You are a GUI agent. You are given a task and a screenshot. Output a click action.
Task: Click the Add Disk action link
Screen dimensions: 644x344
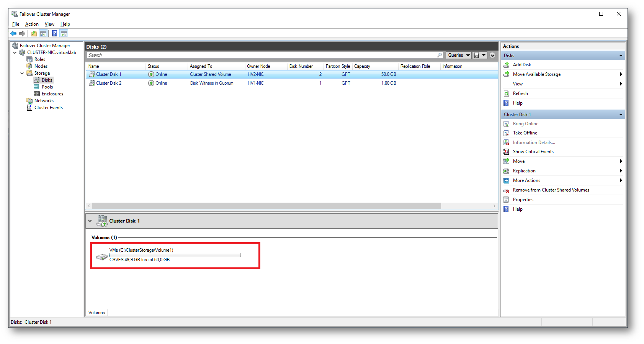pos(522,65)
